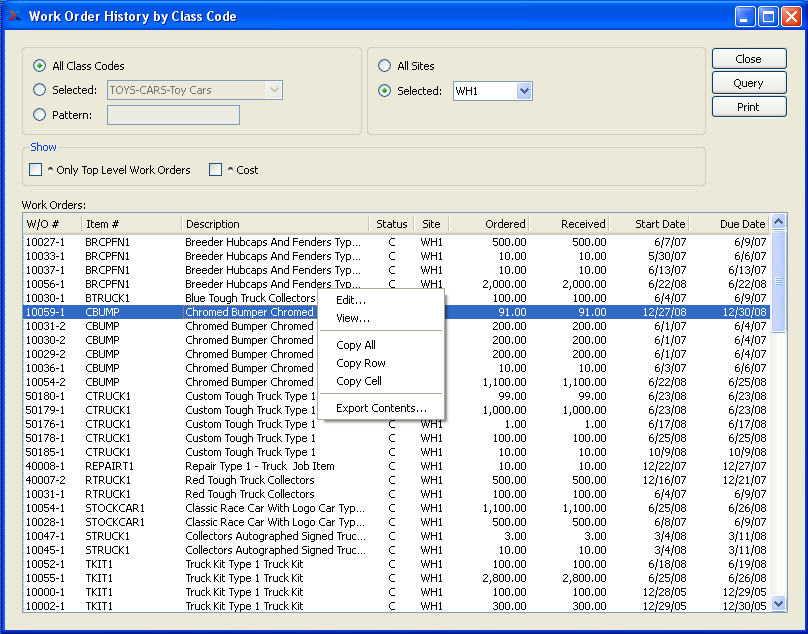Screen dimensions: 808x634
Task: Maximize the Work Order History window
Action: (x=768, y=16)
